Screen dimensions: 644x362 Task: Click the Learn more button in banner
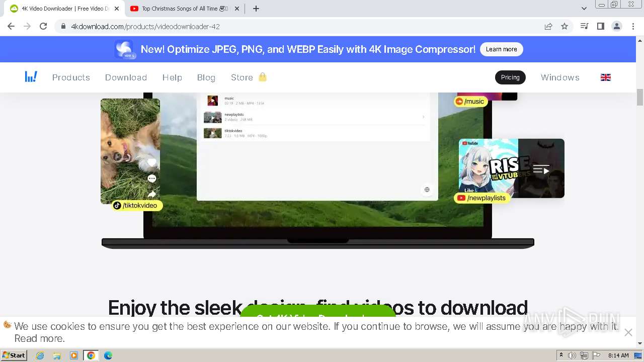tap(501, 49)
